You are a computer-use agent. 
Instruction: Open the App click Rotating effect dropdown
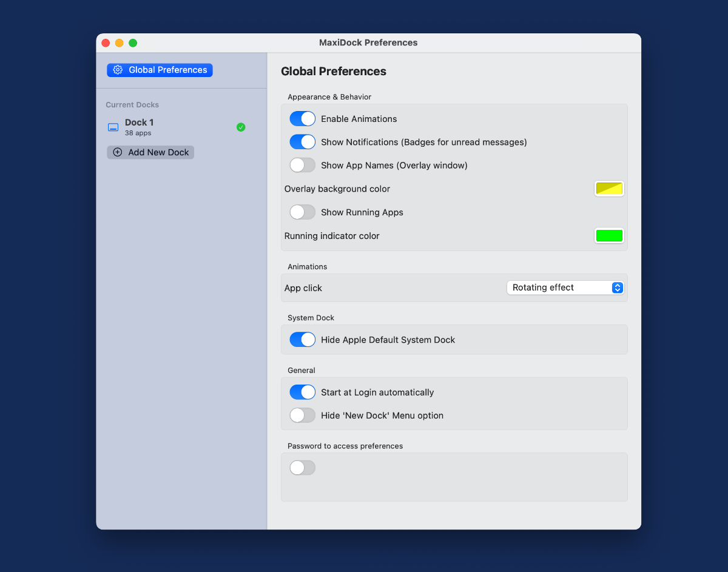click(x=565, y=288)
